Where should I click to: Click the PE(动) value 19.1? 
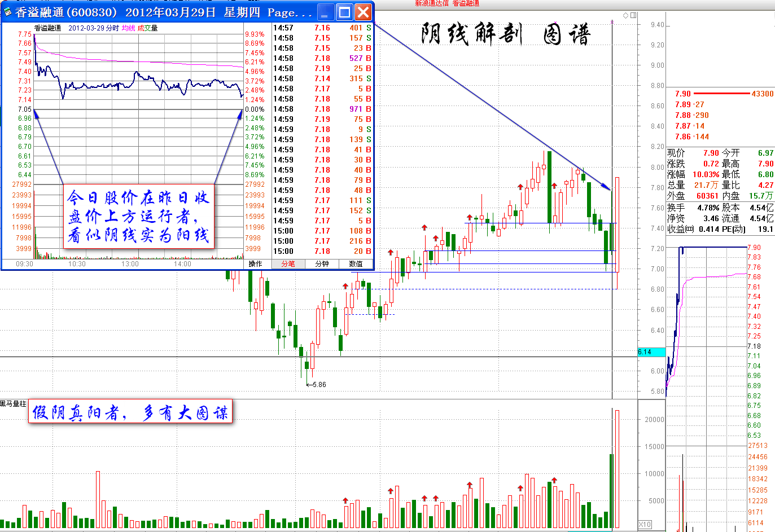tap(765, 229)
